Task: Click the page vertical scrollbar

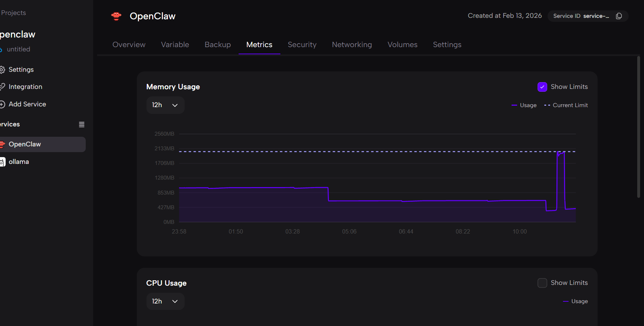Action: 638,127
